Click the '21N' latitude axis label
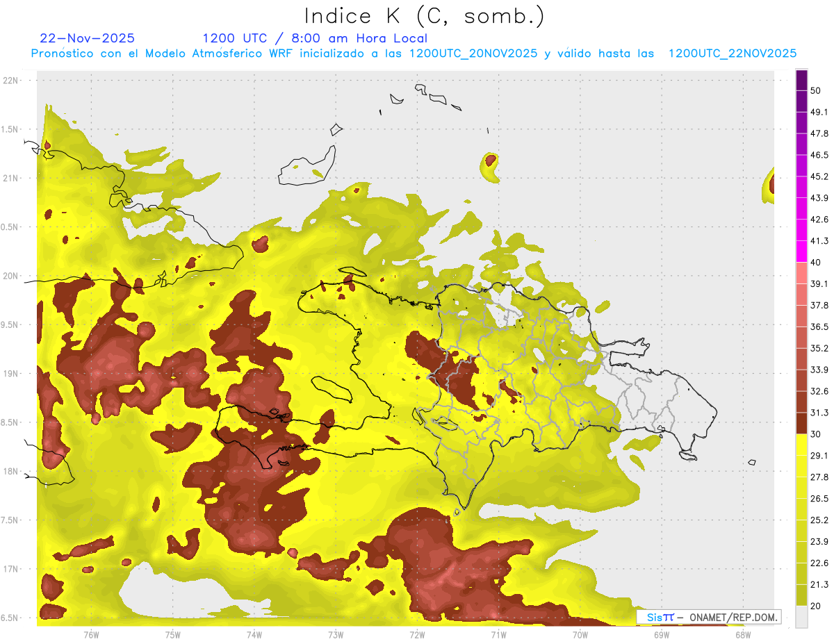834x644 pixels. click(12, 178)
